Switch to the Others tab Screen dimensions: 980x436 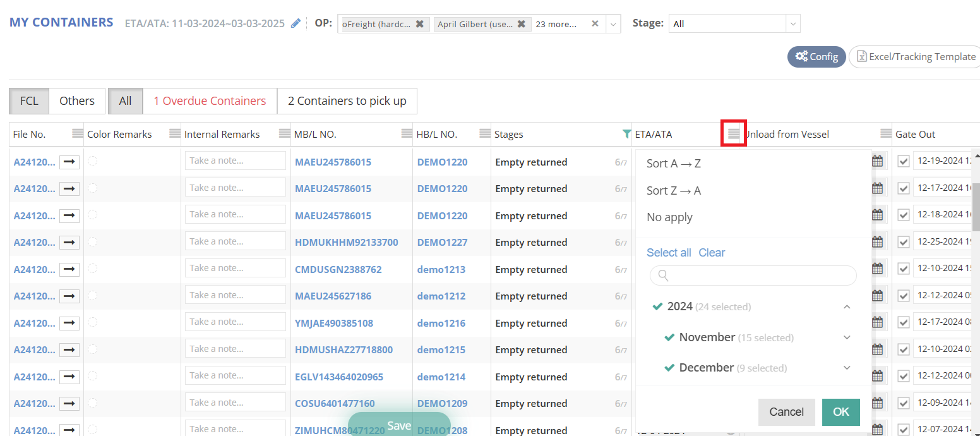77,101
